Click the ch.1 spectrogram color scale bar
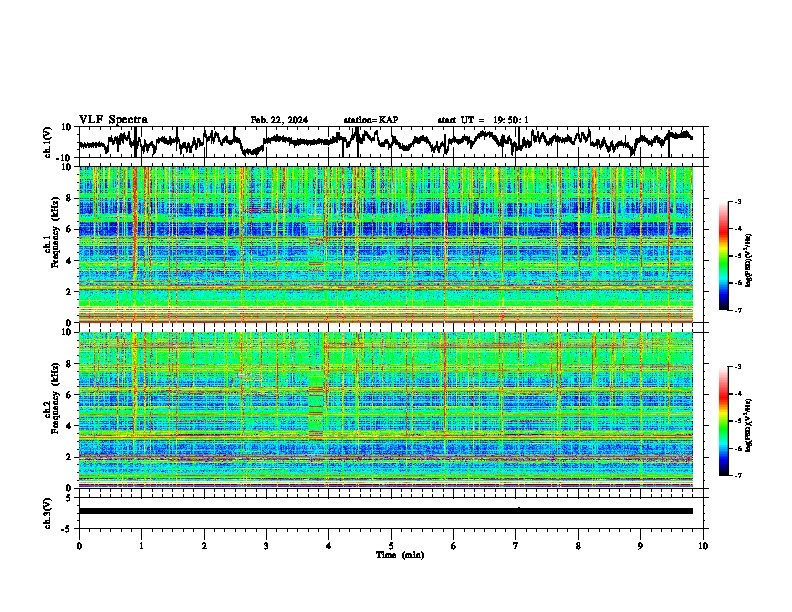This screenshot has height=612, width=792. point(723,256)
